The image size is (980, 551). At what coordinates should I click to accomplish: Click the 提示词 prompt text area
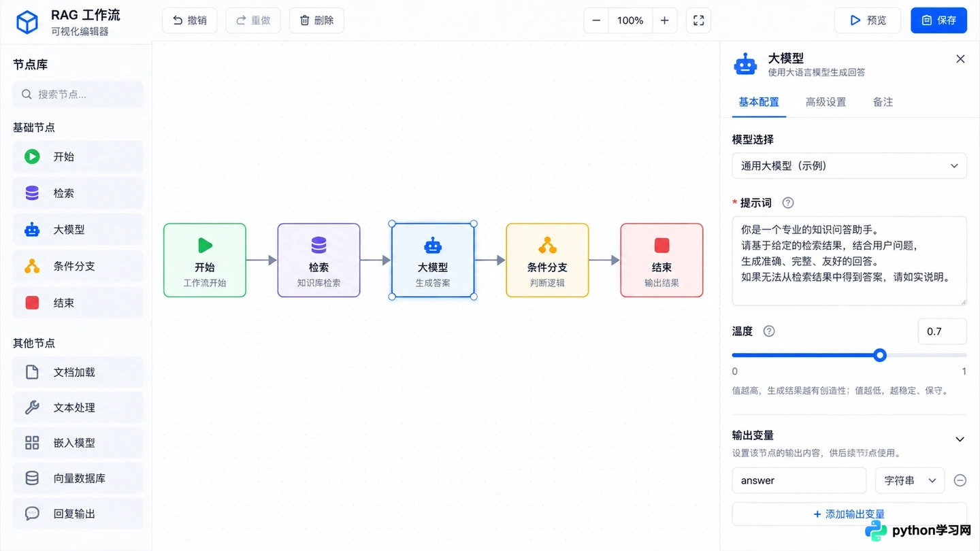pos(849,261)
